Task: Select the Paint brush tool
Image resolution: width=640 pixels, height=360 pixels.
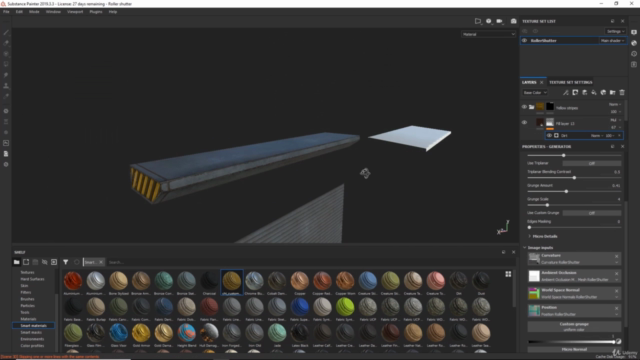Action: pyautogui.click(x=6, y=32)
